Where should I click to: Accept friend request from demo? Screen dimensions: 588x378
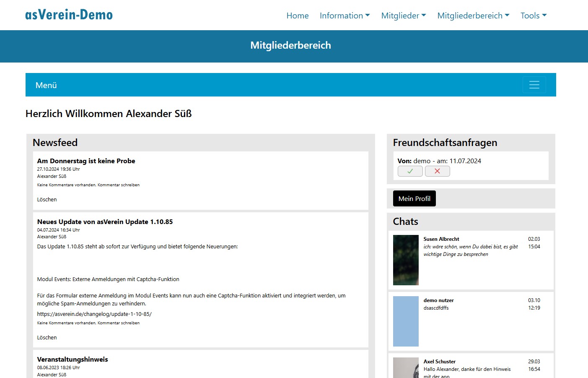point(410,171)
